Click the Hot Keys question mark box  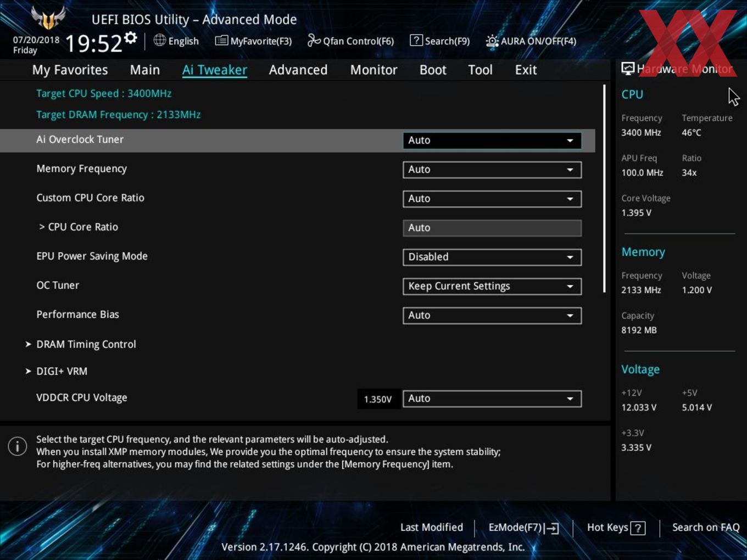[638, 528]
